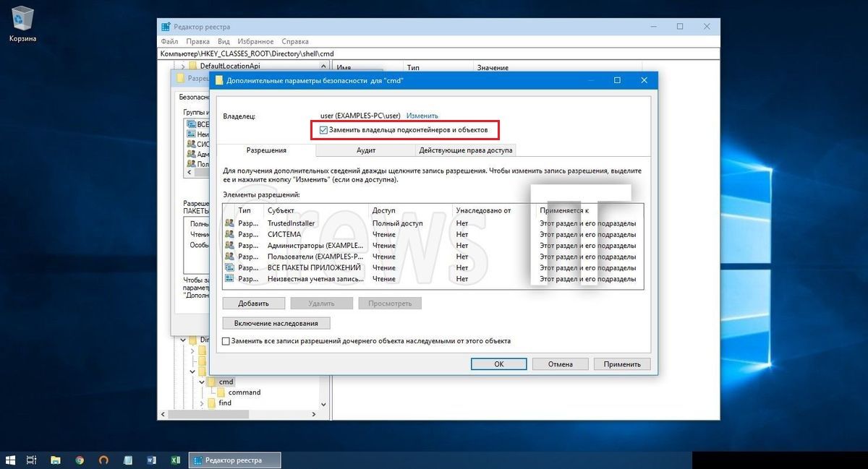Image resolution: width=868 pixels, height=469 pixels.
Task: Switch to the Аудит tab
Action: point(366,150)
